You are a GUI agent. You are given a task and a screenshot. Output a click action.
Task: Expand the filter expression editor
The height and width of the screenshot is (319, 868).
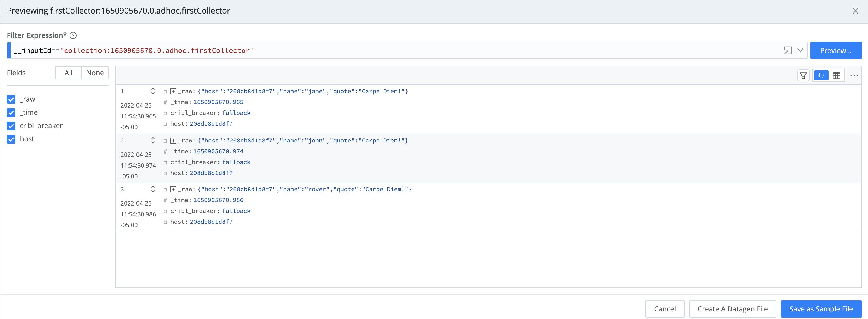(x=788, y=51)
